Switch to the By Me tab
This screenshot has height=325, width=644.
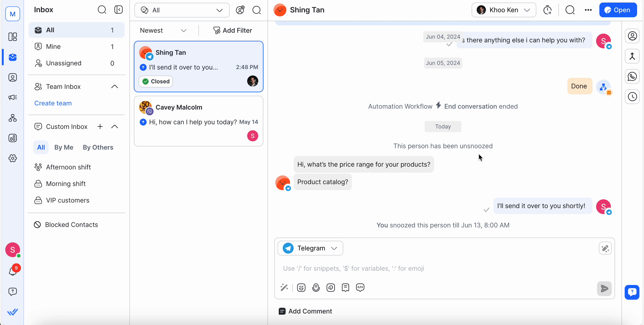click(64, 147)
